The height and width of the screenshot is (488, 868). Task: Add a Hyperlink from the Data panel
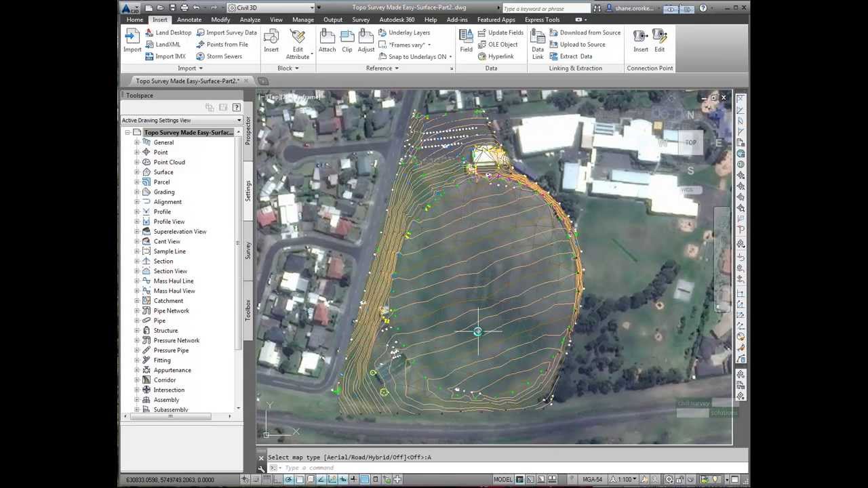pos(496,56)
